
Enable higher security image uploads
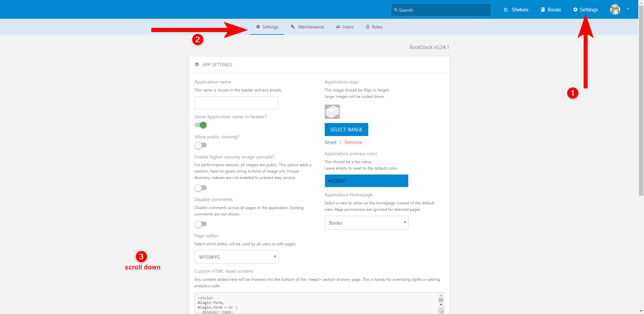(201, 188)
